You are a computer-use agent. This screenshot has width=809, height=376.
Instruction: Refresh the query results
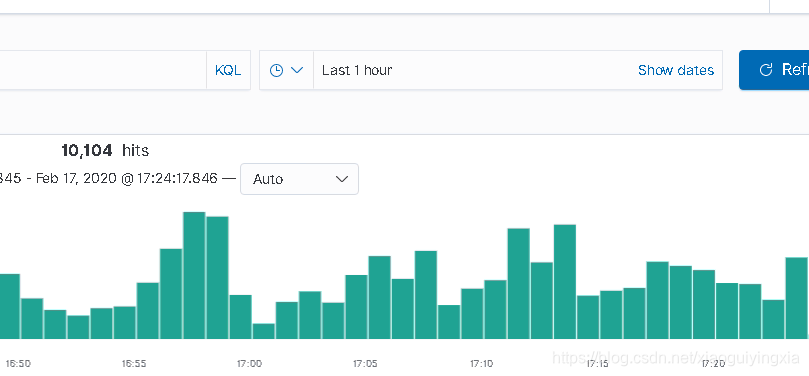774,70
